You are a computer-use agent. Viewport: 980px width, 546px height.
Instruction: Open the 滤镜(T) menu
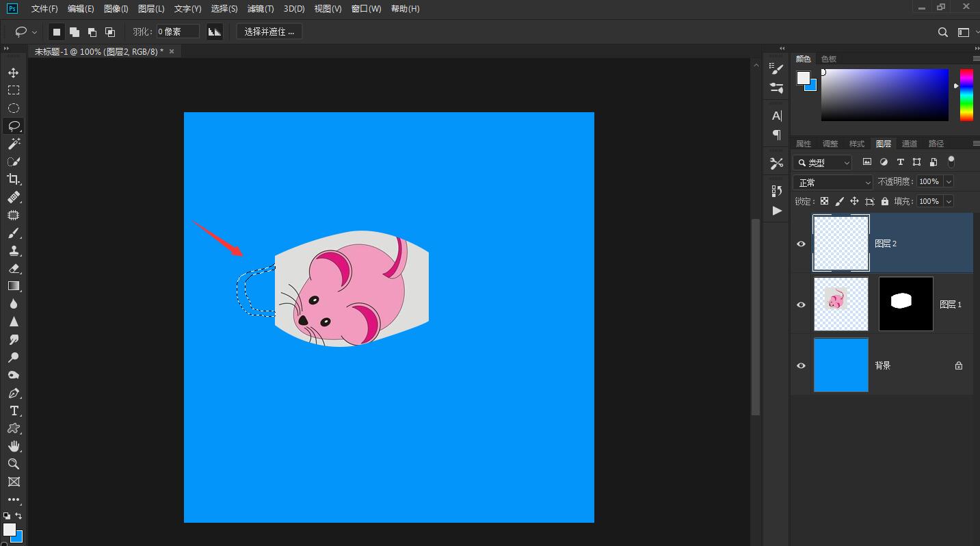click(260, 9)
